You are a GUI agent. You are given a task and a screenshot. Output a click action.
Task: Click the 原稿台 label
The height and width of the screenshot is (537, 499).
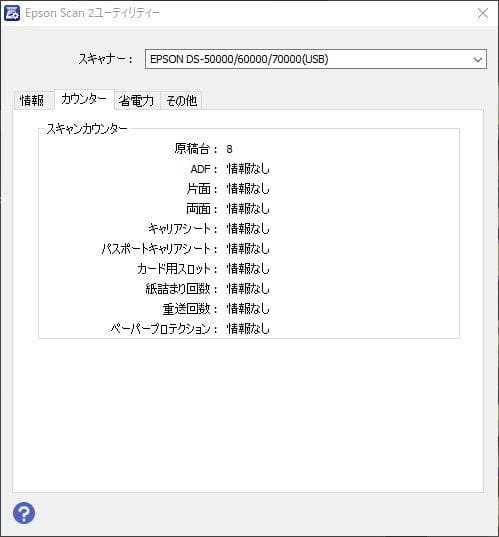point(196,149)
